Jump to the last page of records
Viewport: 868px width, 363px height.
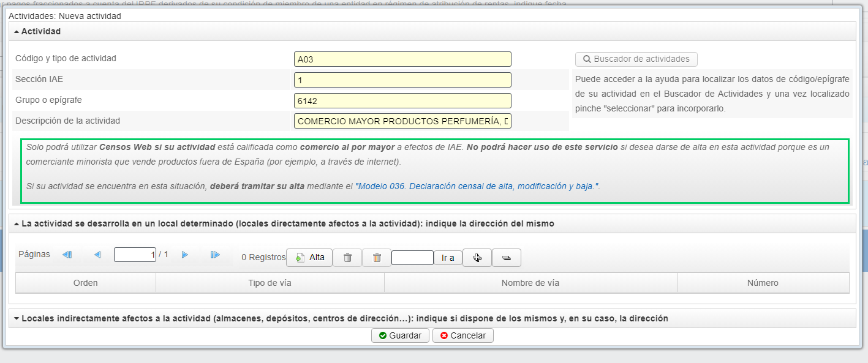tap(215, 255)
